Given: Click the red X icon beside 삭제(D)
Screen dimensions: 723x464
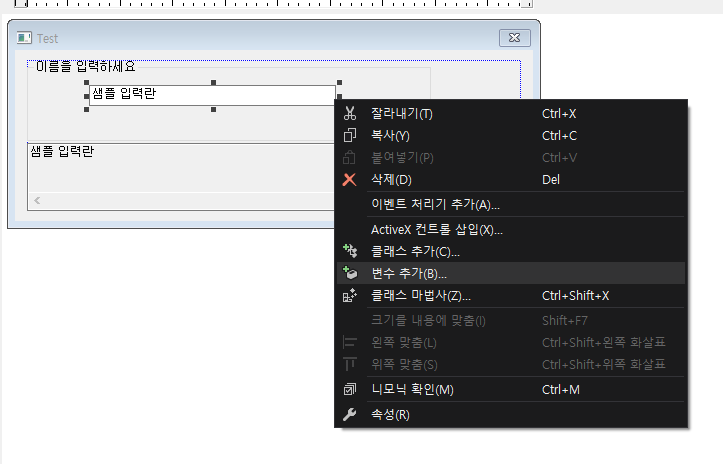Looking at the screenshot, I should click(x=350, y=179).
